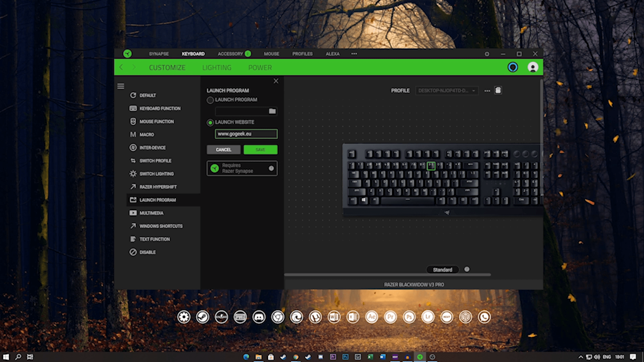Screen dimensions: 644x362
Task: Click the Requires Razer Synapse info icon
Action: [271, 168]
